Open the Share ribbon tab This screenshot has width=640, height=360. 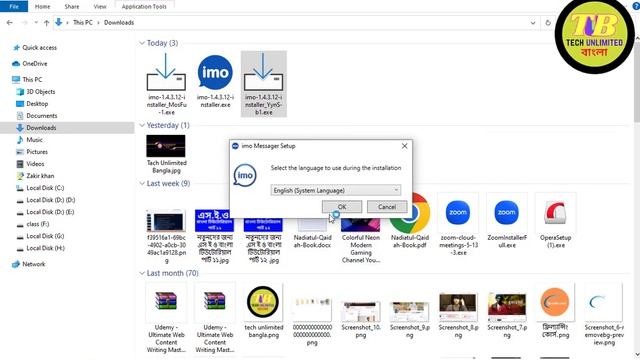(x=72, y=7)
